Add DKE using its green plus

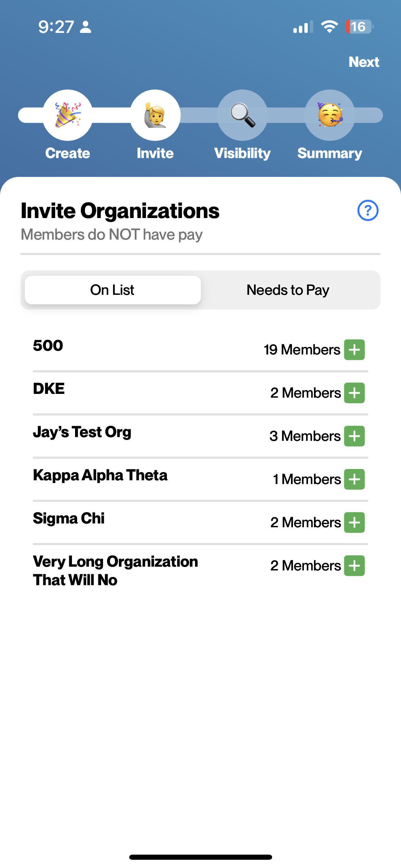point(354,393)
